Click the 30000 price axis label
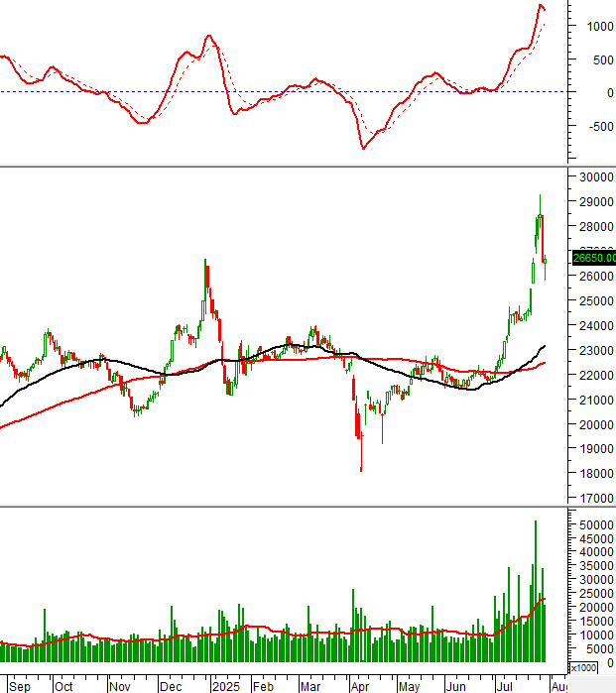This screenshot has height=693, width=616. click(596, 177)
